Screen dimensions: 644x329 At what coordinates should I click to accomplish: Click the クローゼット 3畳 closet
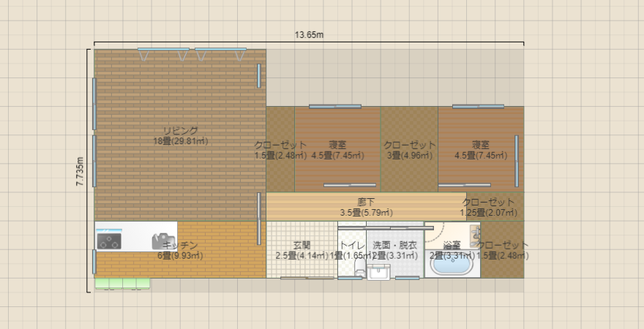(x=409, y=150)
